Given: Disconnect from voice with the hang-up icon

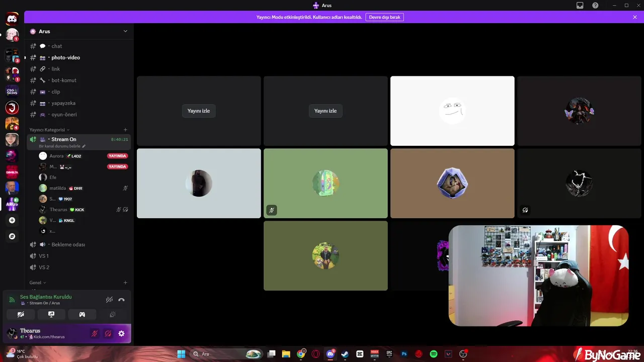Looking at the screenshot, I should tap(121, 300).
